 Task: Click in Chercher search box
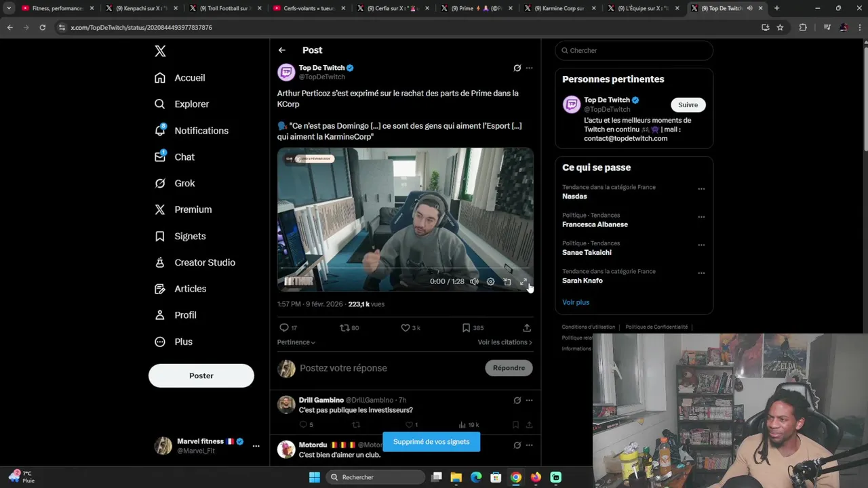click(x=634, y=51)
